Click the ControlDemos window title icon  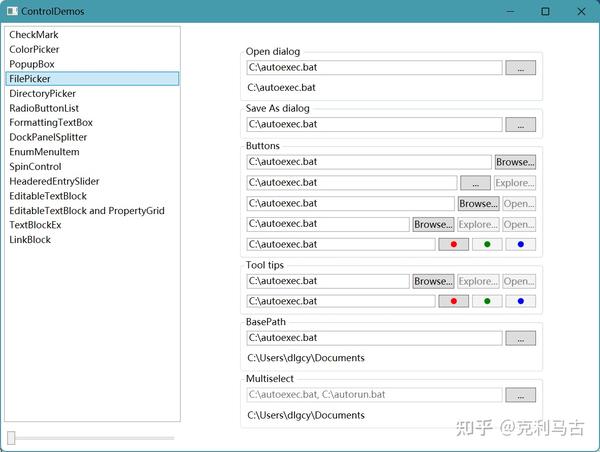[12, 11]
